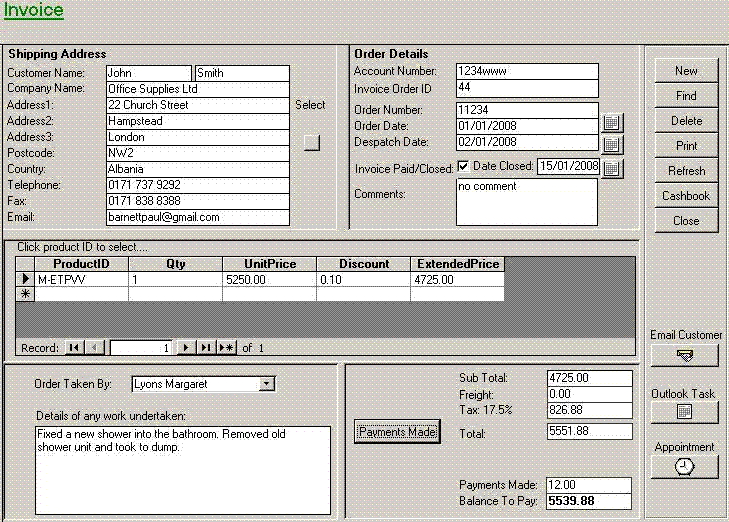Click the Select customer button
Screen dimensions: 729x522
pyautogui.click(x=312, y=143)
